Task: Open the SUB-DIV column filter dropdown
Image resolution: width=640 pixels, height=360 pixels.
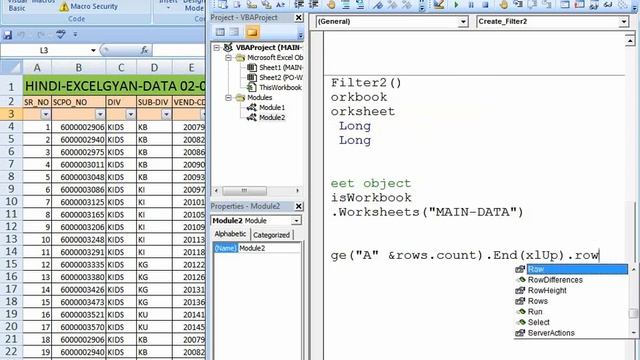Action: (x=166, y=115)
